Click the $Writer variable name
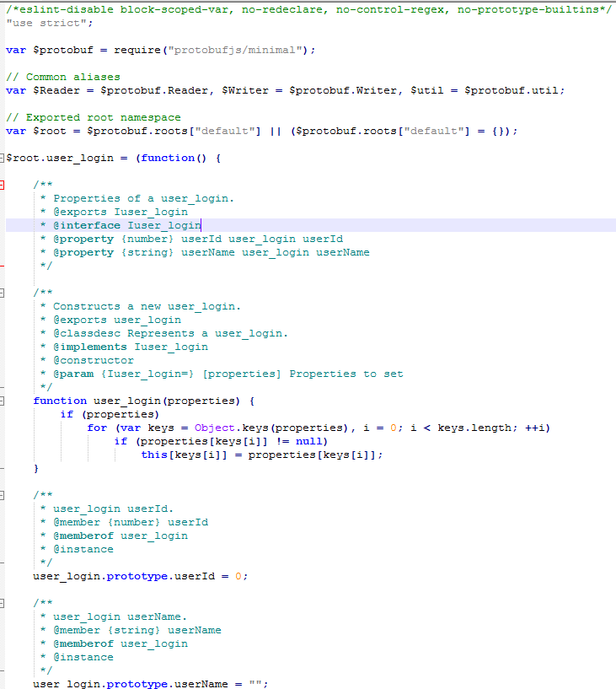Image resolution: width=616 pixels, height=689 pixels. pyautogui.click(x=245, y=90)
